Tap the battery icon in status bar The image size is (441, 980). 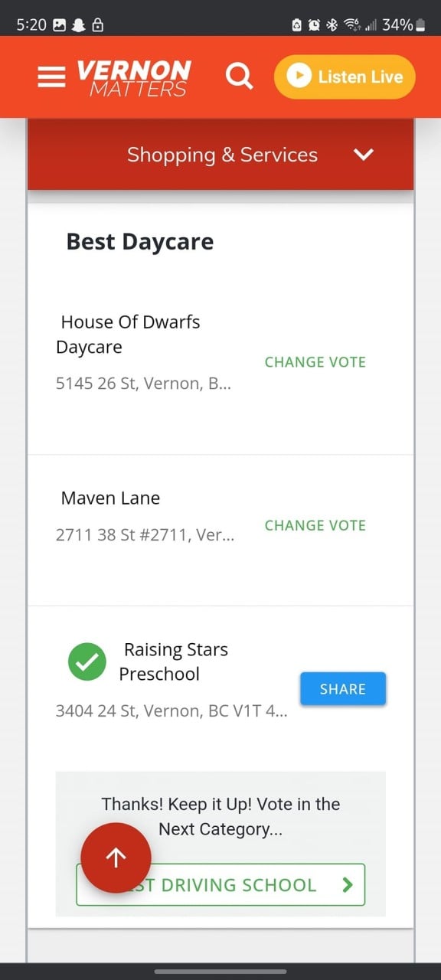(420, 25)
